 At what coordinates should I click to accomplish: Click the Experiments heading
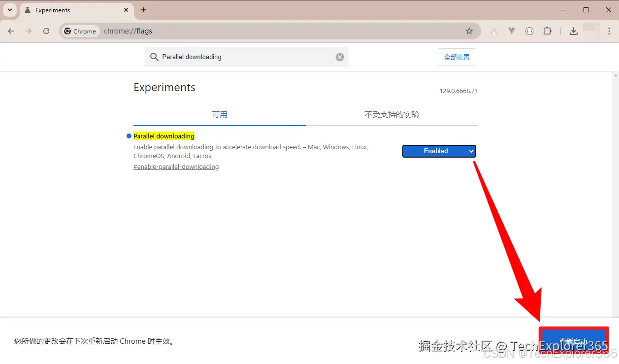click(164, 88)
